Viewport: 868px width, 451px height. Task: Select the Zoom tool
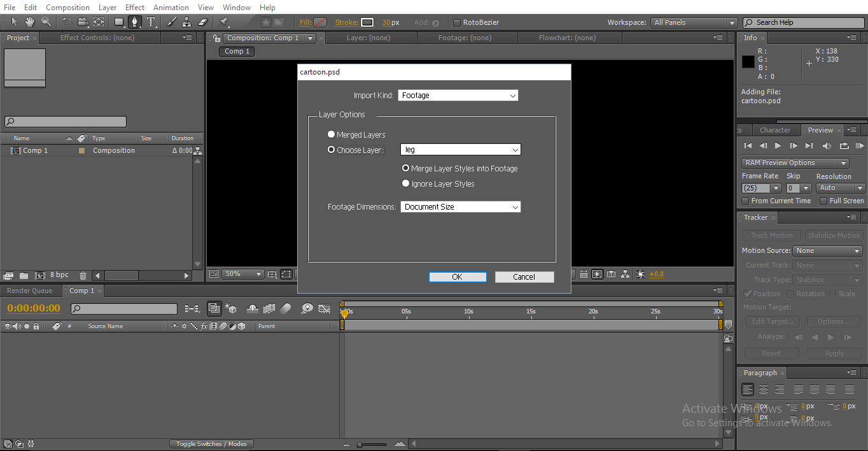point(46,22)
